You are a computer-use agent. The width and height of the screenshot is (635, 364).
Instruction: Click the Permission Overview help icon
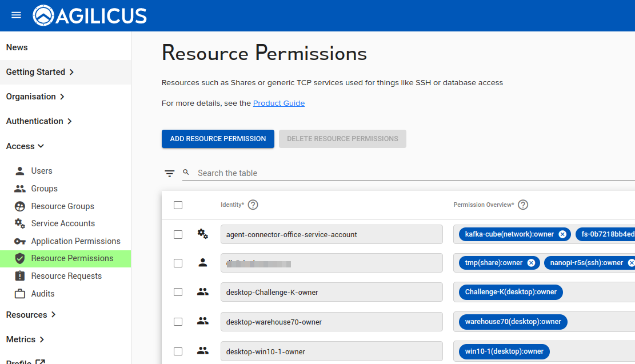coord(523,205)
